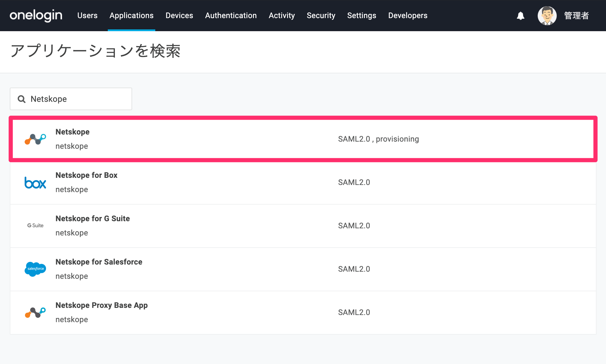Viewport: 606px width, 364px height.
Task: Click vendor name netskope under Netskope for Salesforce
Action: 72,276
